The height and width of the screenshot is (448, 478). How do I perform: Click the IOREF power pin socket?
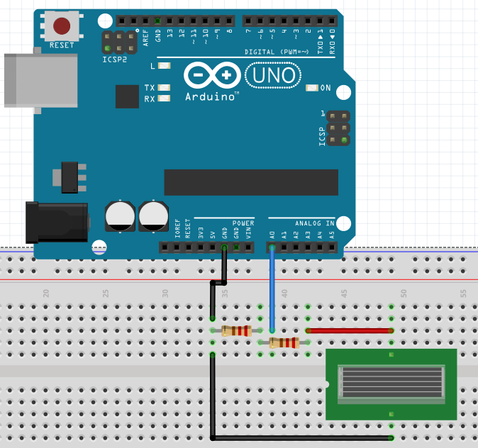click(177, 247)
